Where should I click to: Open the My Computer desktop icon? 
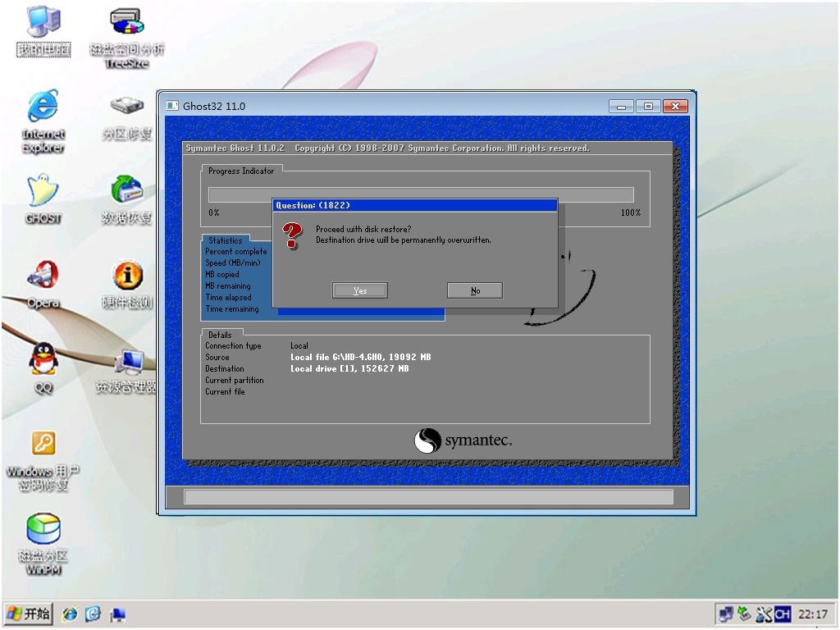tap(43, 30)
